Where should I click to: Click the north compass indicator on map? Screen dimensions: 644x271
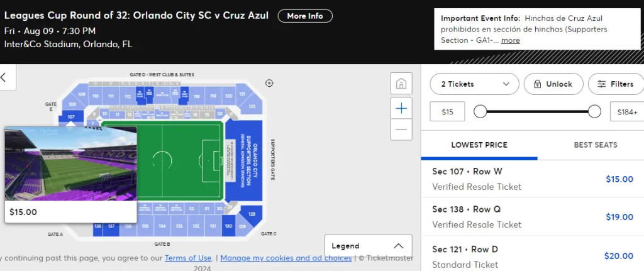[x=269, y=83]
